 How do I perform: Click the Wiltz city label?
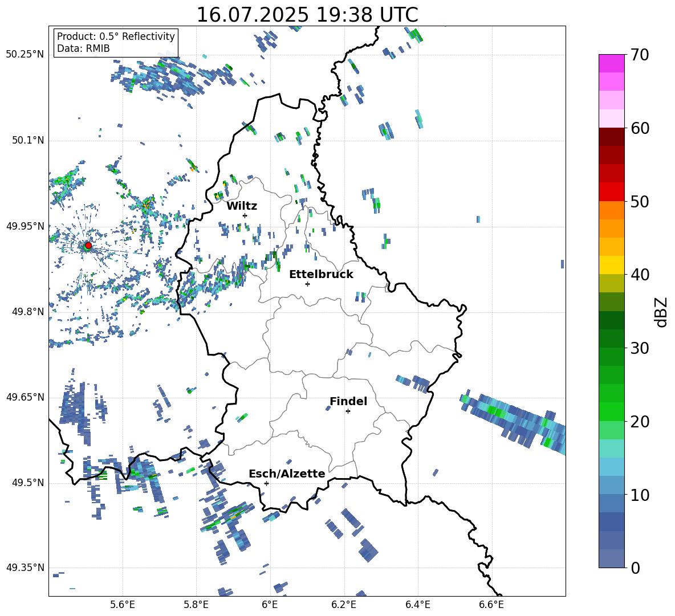[x=242, y=206]
